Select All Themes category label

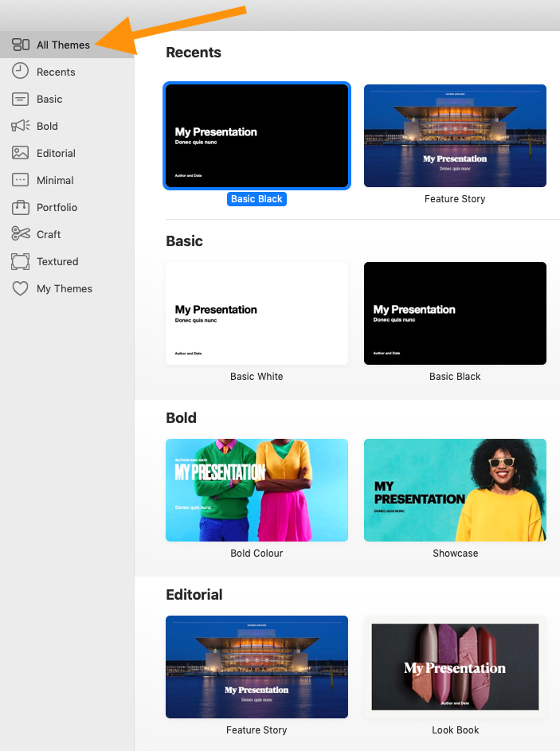click(63, 45)
